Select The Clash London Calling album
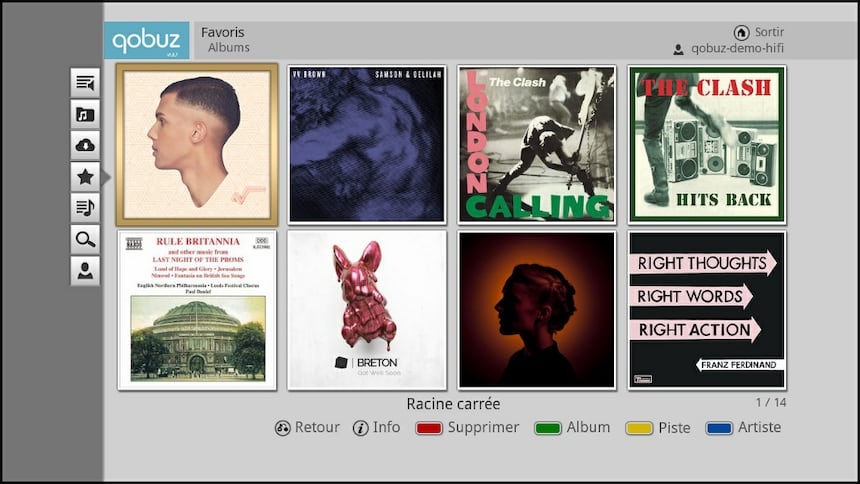This screenshot has height=484, width=860. click(x=537, y=145)
